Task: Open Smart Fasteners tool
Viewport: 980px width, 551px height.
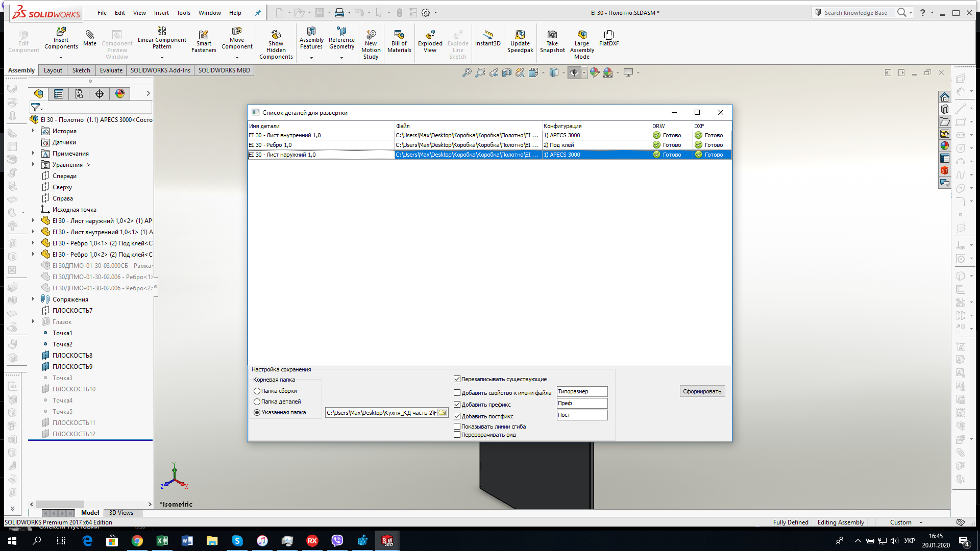Action: pos(204,41)
